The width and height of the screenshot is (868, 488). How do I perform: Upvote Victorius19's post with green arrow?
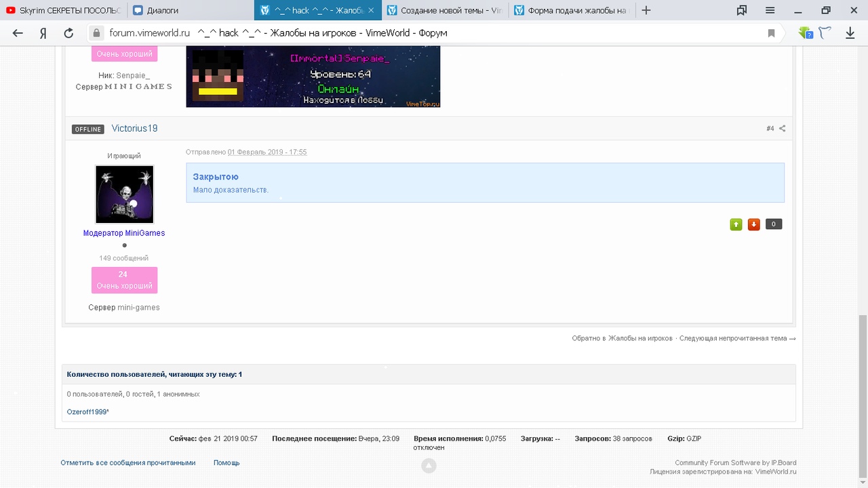coord(736,224)
